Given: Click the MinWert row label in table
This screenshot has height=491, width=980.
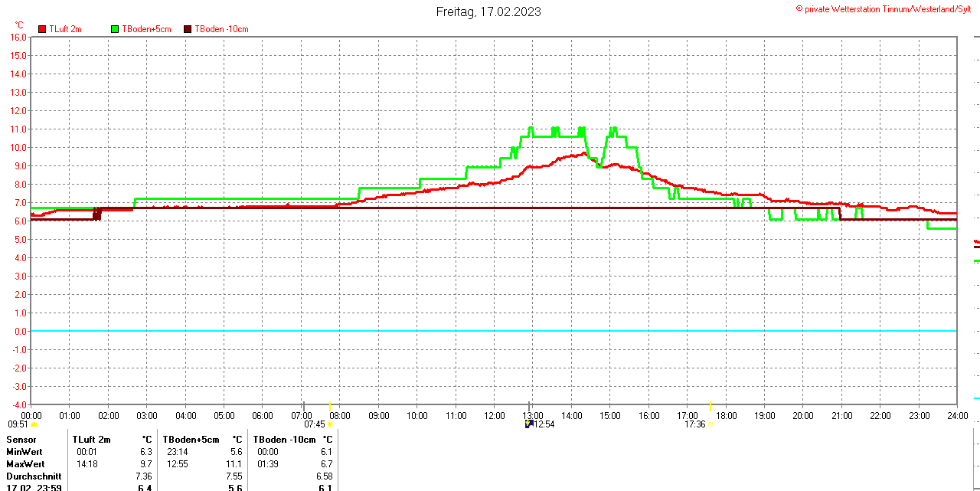Looking at the screenshot, I should tap(24, 452).
